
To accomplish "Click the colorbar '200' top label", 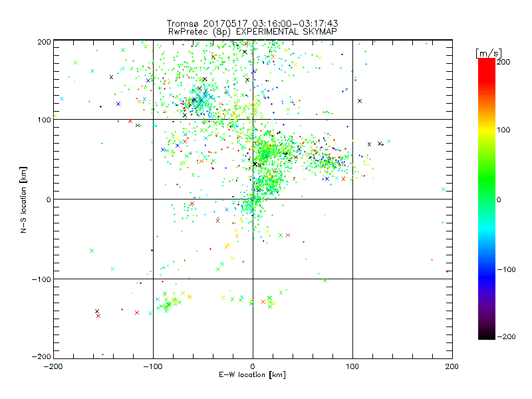I will tap(503, 62).
